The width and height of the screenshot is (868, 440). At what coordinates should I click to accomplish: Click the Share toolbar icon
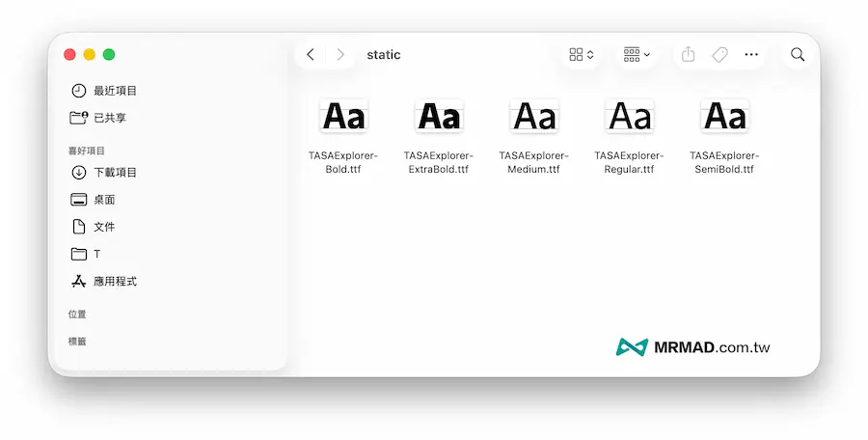tap(688, 54)
